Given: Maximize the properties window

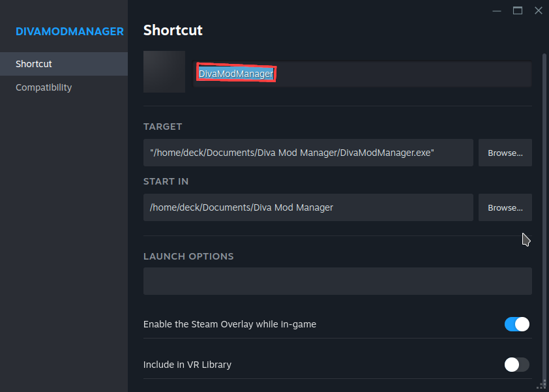Looking at the screenshot, I should click(x=518, y=11).
